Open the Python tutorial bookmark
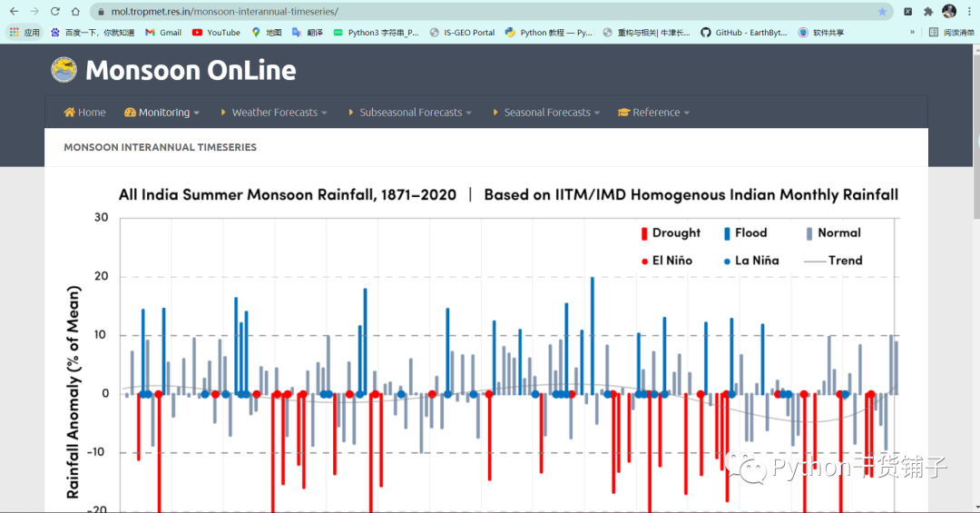This screenshot has height=513, width=980. point(548,33)
